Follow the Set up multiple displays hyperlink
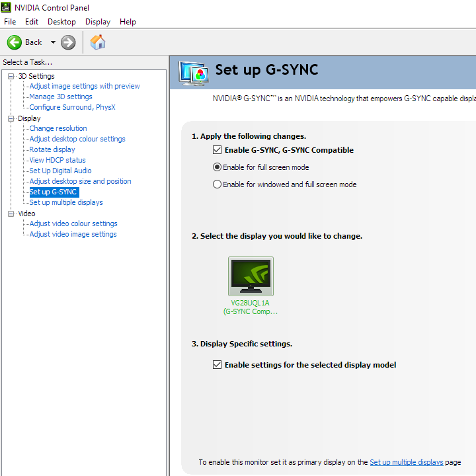Image resolution: width=476 pixels, height=476 pixels. point(407,462)
